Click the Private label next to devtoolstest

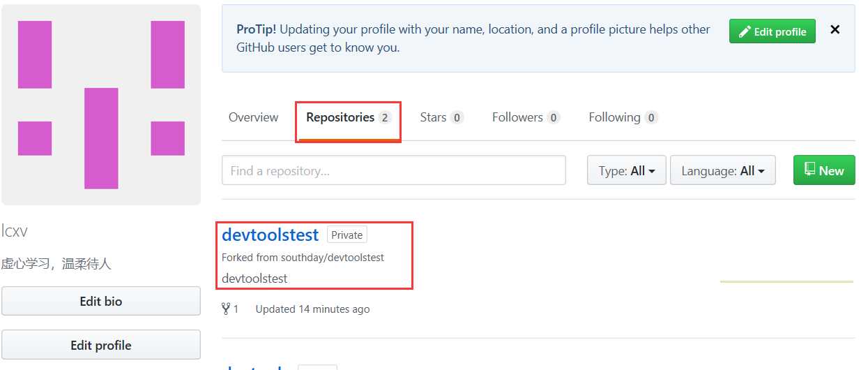(x=347, y=235)
